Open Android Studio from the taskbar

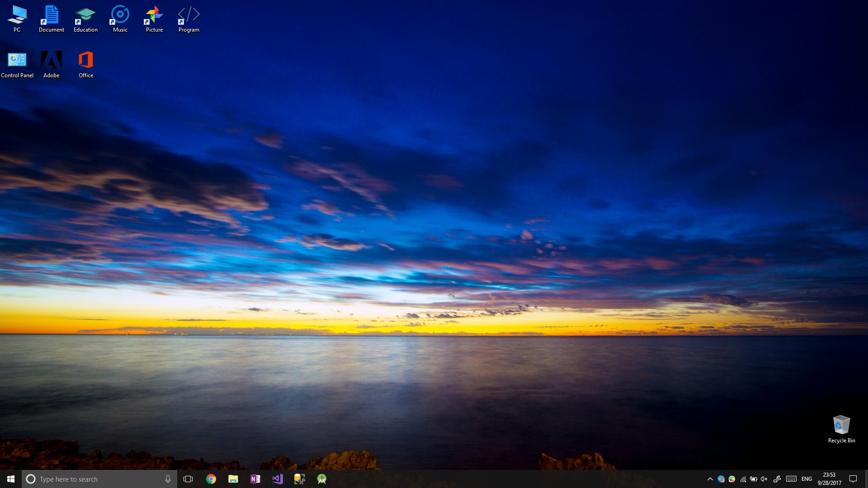322,479
